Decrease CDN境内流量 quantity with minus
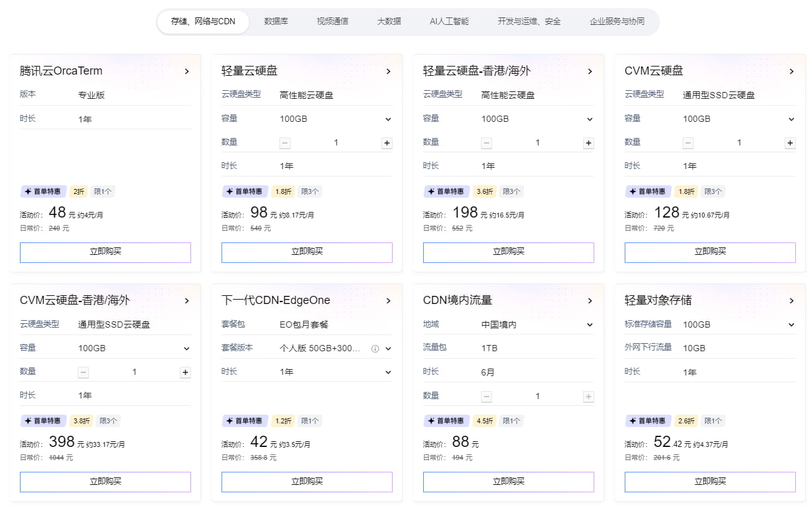The width and height of the screenshot is (812, 506). (487, 397)
